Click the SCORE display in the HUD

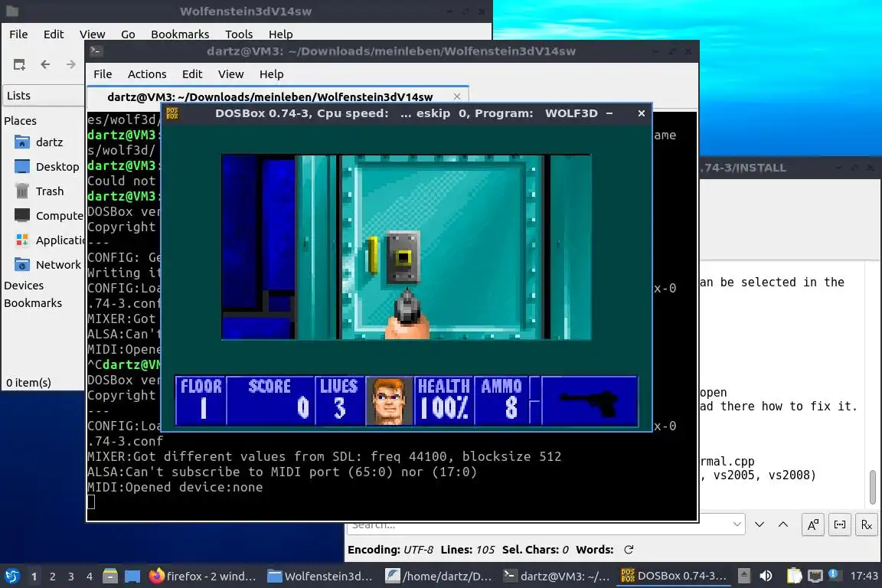(x=270, y=400)
